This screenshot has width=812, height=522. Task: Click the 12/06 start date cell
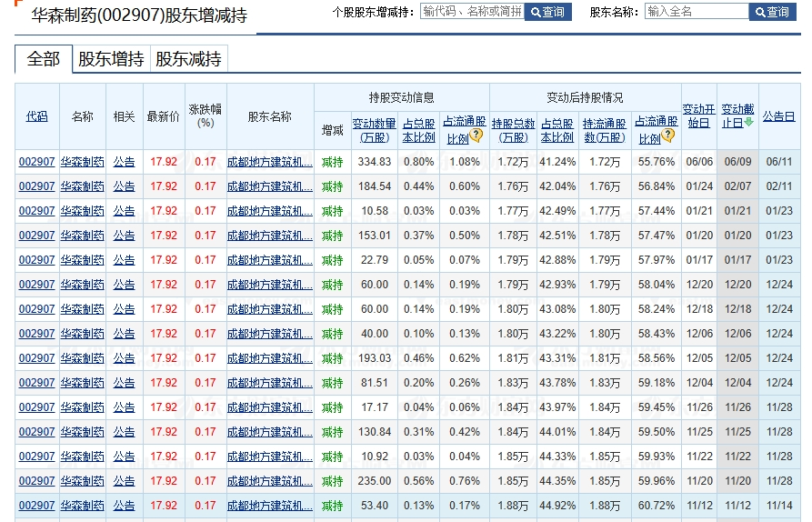699,334
